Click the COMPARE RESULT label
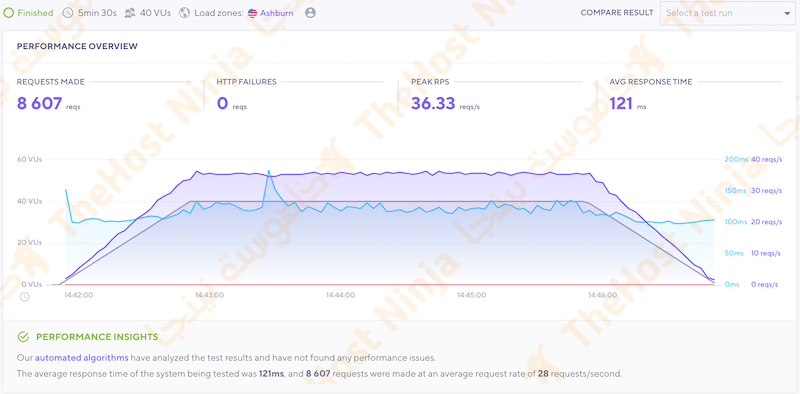 (617, 13)
